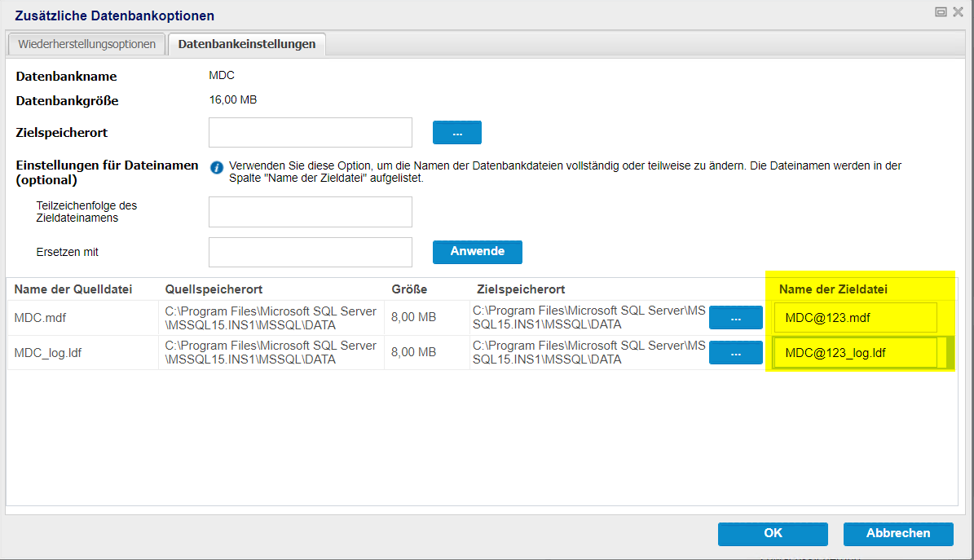
Task: Close the dialog with the X icon
Action: coord(958,12)
